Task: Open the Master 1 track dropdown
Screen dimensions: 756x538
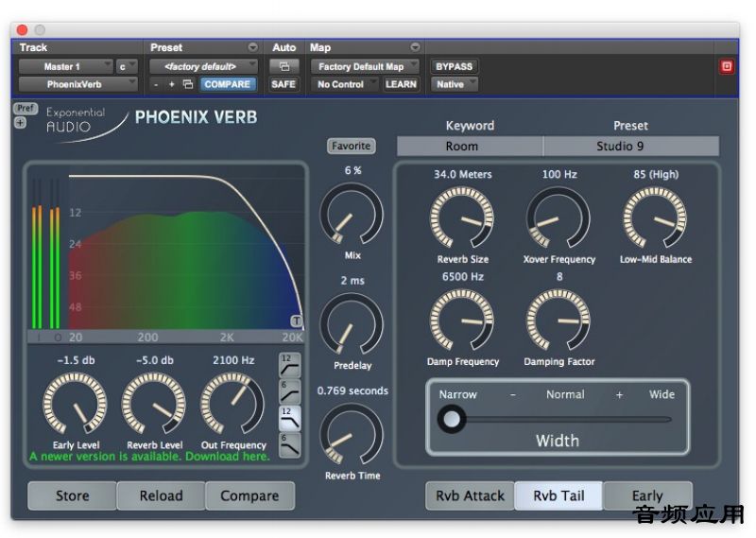Action: (66, 66)
